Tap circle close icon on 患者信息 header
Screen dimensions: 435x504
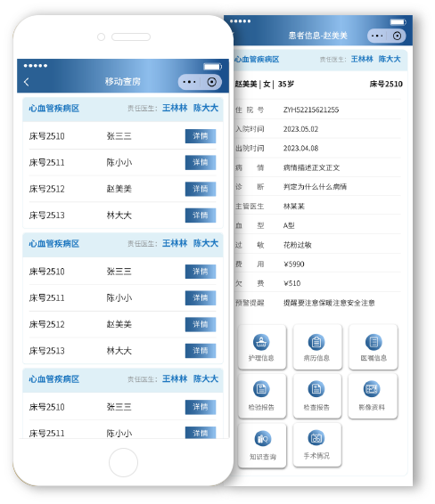[x=397, y=36]
